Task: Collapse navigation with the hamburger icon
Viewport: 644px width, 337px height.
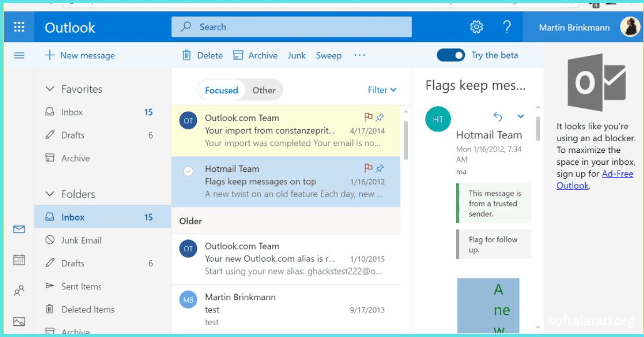Action: tap(19, 55)
